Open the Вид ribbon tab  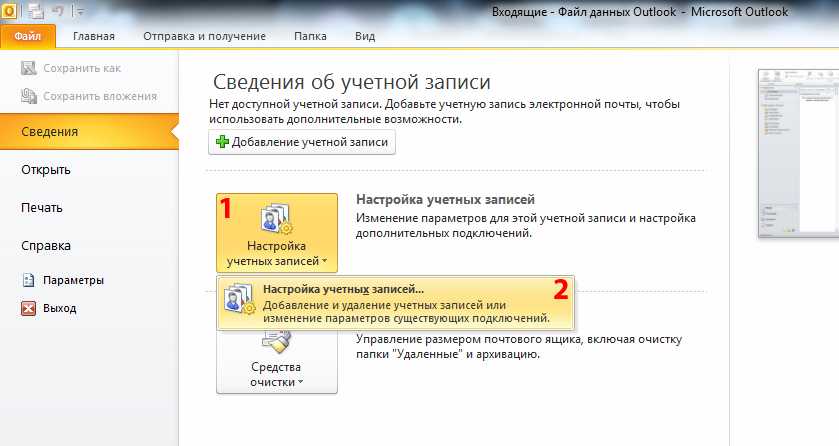[x=365, y=36]
